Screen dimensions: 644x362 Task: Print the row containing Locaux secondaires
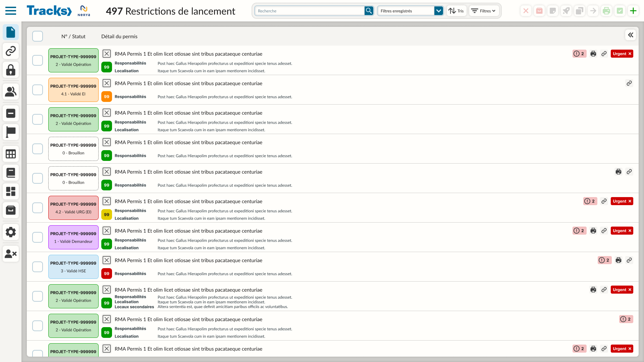(x=593, y=290)
